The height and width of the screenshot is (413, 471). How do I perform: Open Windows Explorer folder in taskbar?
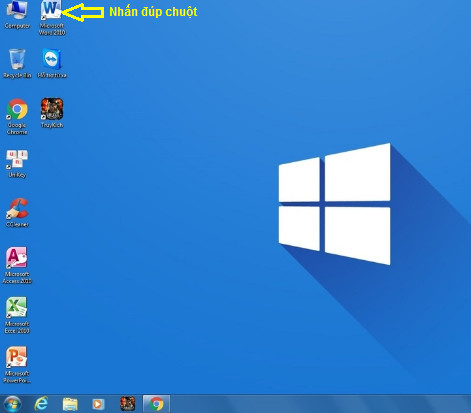[x=70, y=404]
